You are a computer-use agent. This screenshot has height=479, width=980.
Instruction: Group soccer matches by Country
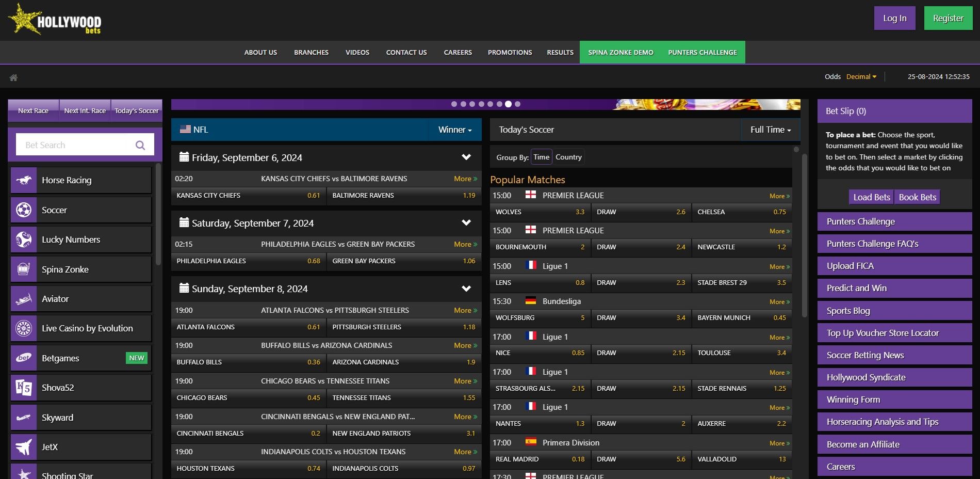click(568, 157)
